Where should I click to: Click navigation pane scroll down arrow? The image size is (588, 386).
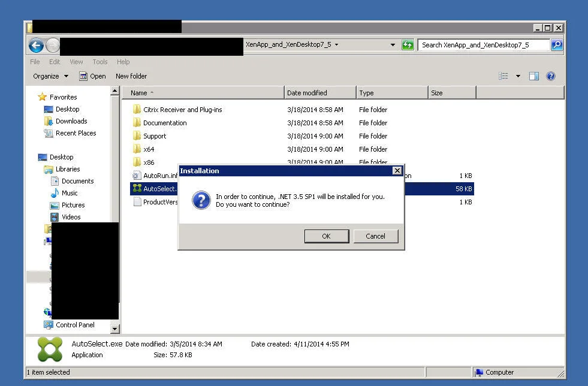(115, 328)
